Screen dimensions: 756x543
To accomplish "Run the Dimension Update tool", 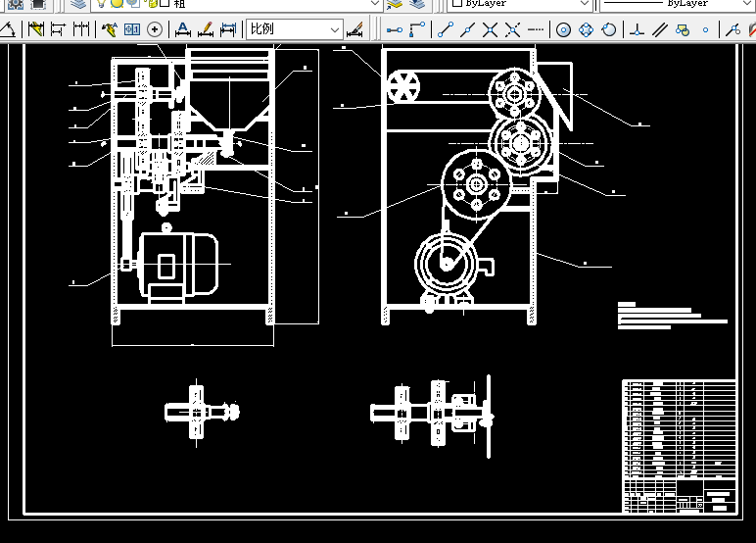I will (x=228, y=29).
